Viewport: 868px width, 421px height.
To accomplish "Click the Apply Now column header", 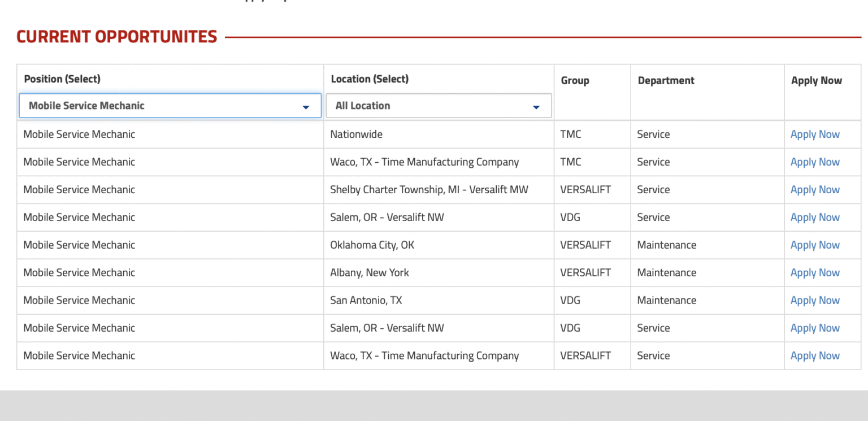I will tap(816, 81).
